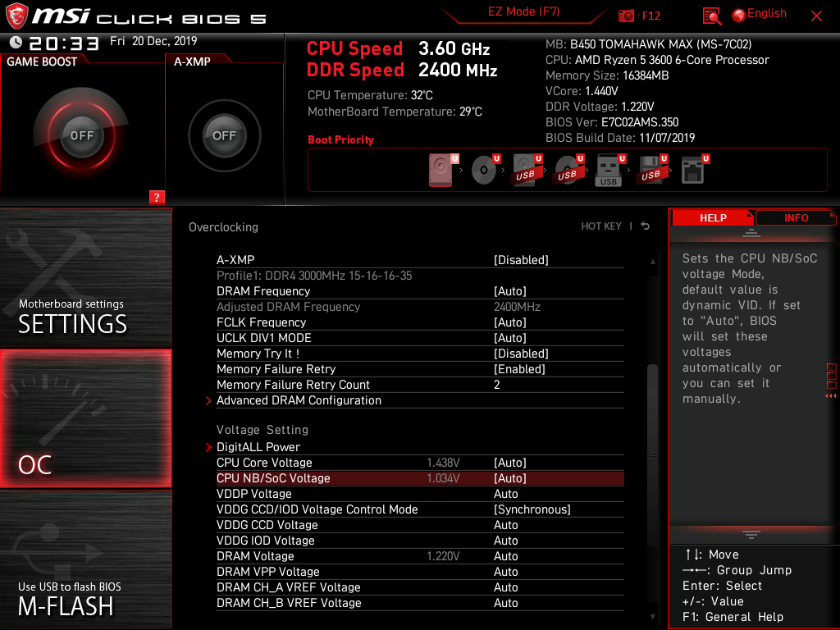The image size is (840, 630).
Task: Take a screenshot with the F12 camera icon
Action: point(626,16)
